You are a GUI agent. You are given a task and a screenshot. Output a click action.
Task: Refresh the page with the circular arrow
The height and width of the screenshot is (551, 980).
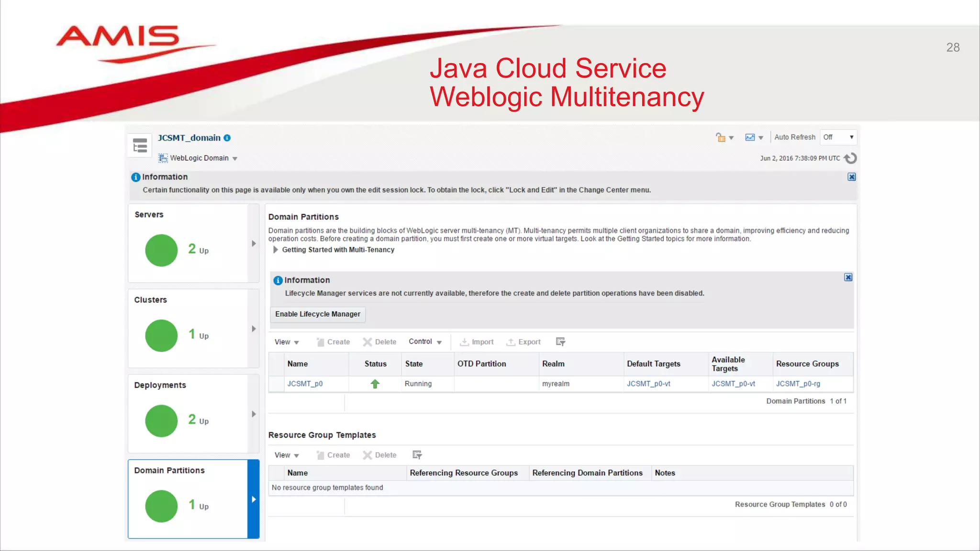(x=850, y=158)
